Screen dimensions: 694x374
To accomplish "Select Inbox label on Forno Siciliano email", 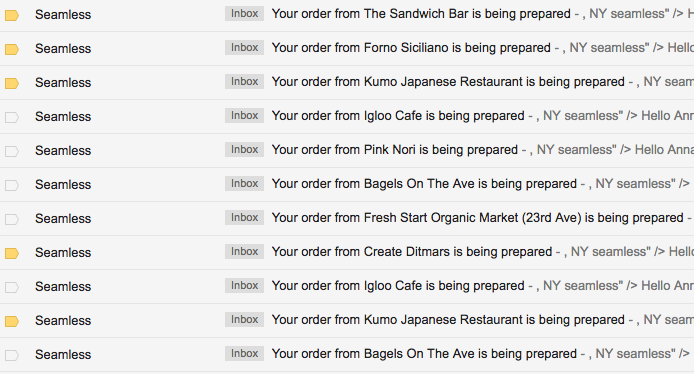I will (244, 47).
